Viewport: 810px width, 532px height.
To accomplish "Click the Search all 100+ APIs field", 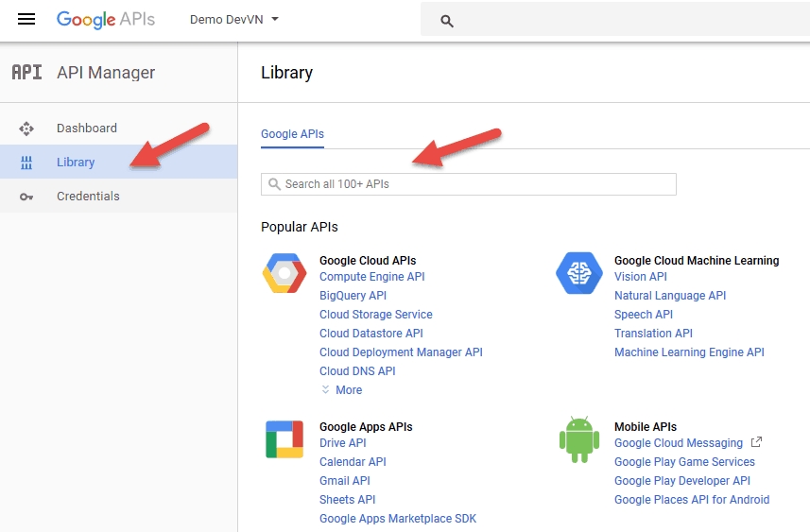I will (469, 184).
